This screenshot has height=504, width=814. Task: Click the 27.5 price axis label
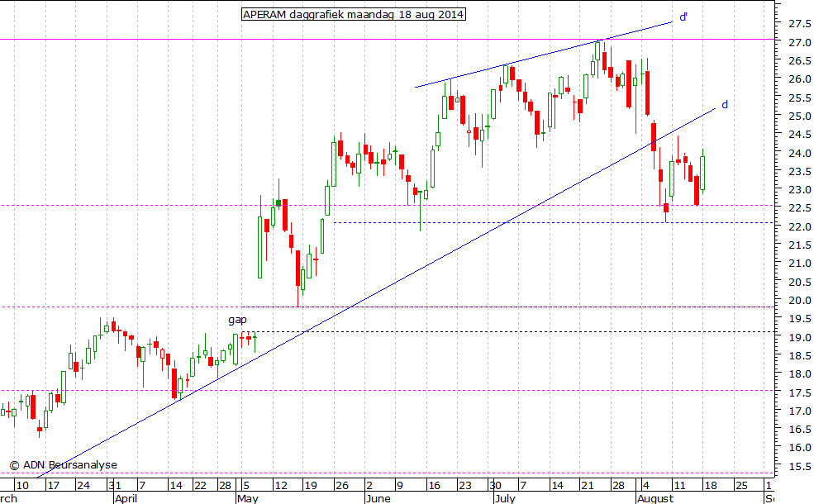[799, 24]
